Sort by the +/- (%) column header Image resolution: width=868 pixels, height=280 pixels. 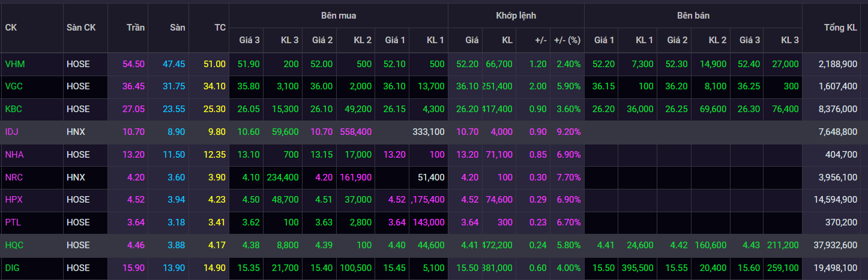pos(567,40)
